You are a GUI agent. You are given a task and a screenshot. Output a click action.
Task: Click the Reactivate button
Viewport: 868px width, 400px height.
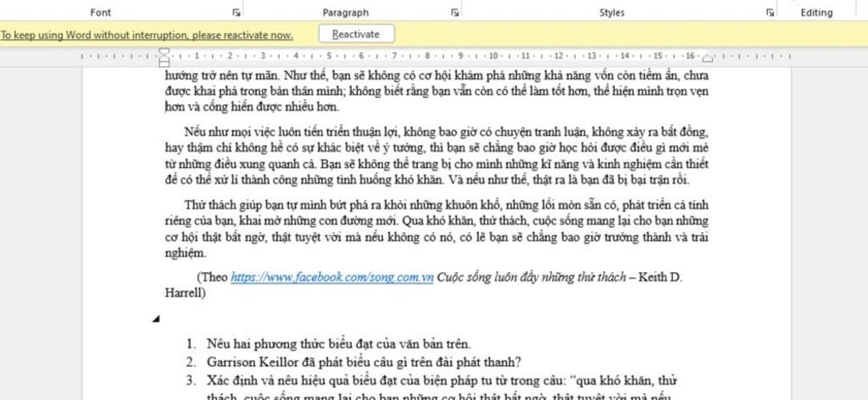coord(357,34)
